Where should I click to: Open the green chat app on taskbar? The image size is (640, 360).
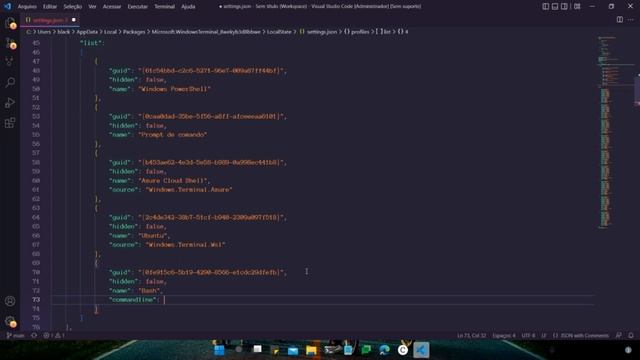pyautogui.click(x=366, y=350)
